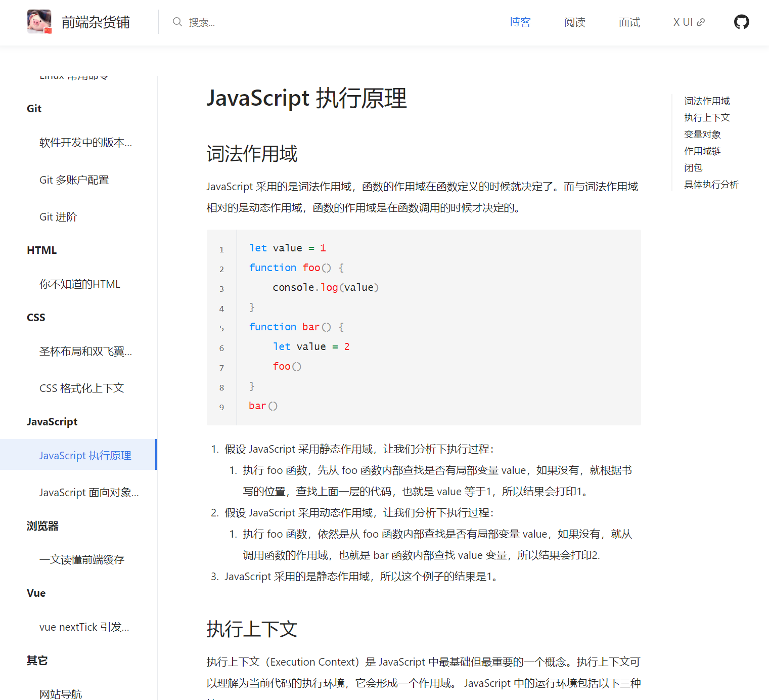Open the X UI navigation link

(x=689, y=22)
